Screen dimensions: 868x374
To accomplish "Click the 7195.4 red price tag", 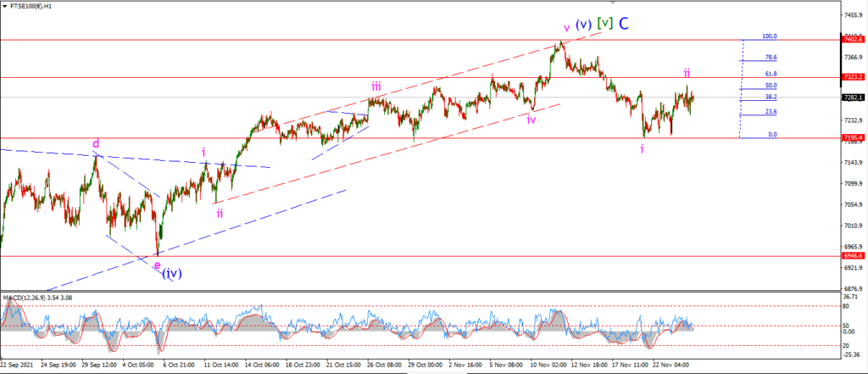I will point(853,137).
